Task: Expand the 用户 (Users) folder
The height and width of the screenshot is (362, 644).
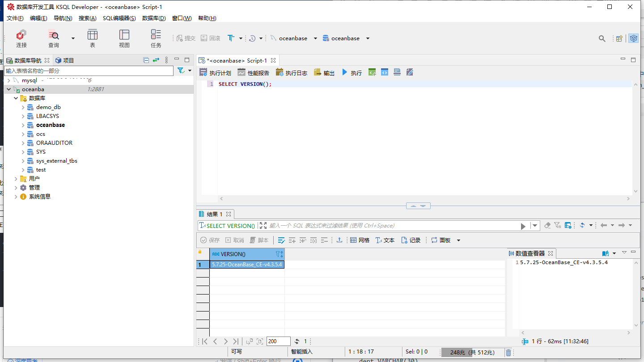Action: pos(16,179)
